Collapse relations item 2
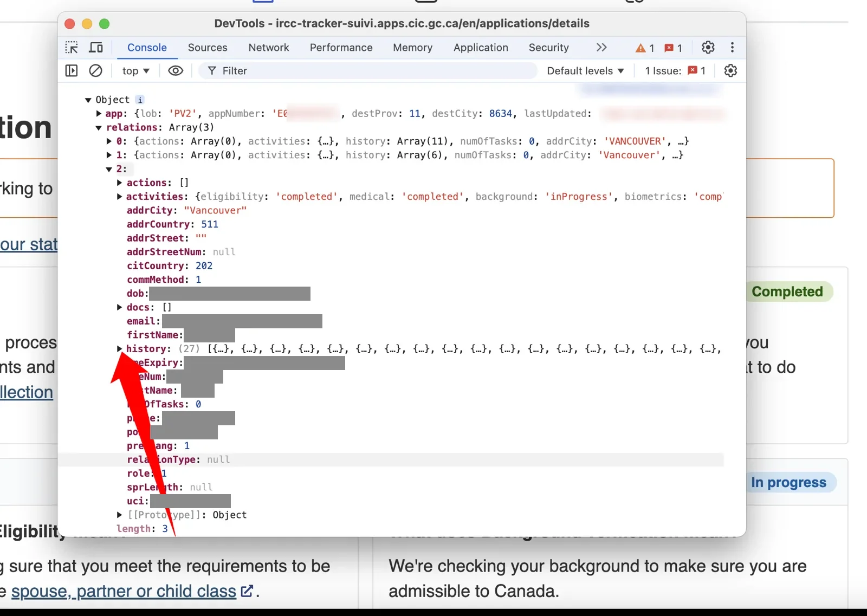 [109, 170]
